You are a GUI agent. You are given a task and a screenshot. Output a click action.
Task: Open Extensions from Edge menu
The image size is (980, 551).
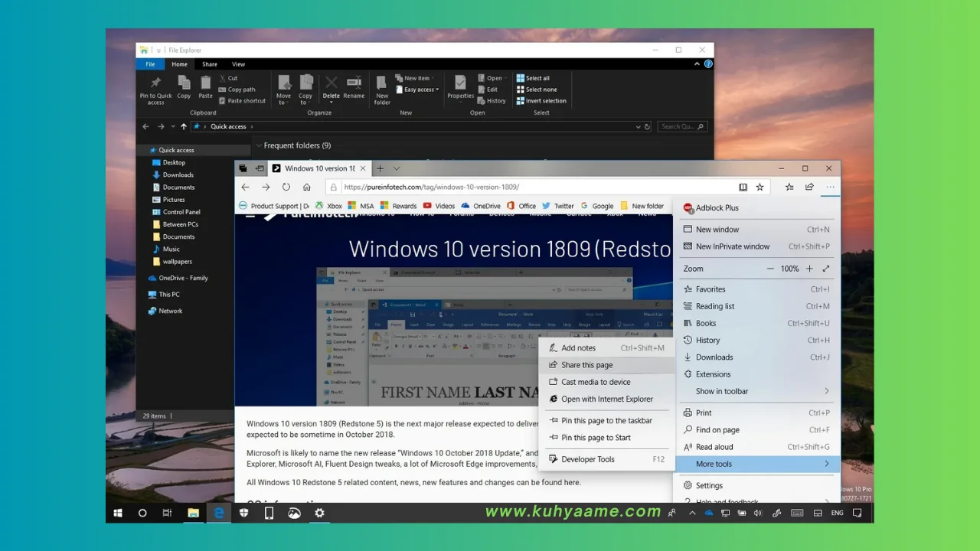pyautogui.click(x=757, y=374)
